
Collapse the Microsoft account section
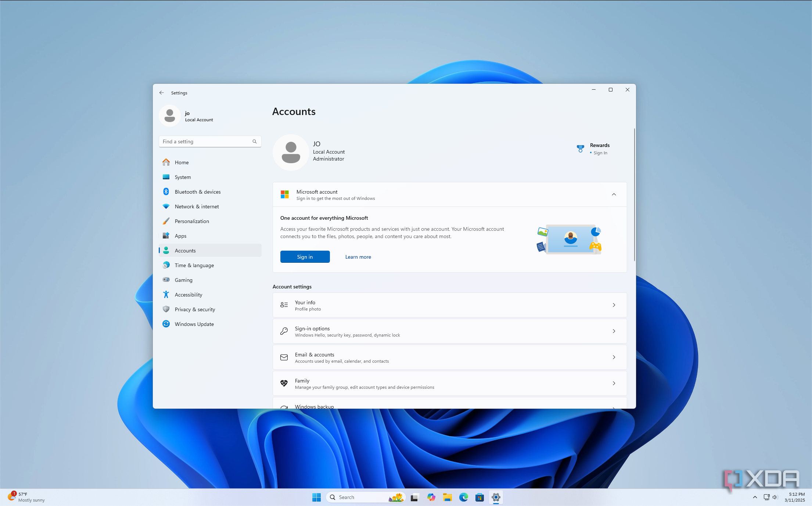(614, 194)
